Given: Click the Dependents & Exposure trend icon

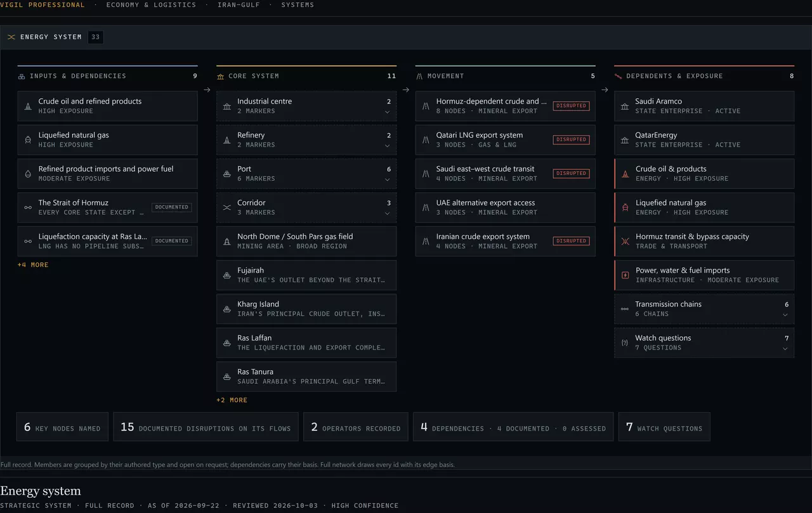Looking at the screenshot, I should pyautogui.click(x=619, y=76).
